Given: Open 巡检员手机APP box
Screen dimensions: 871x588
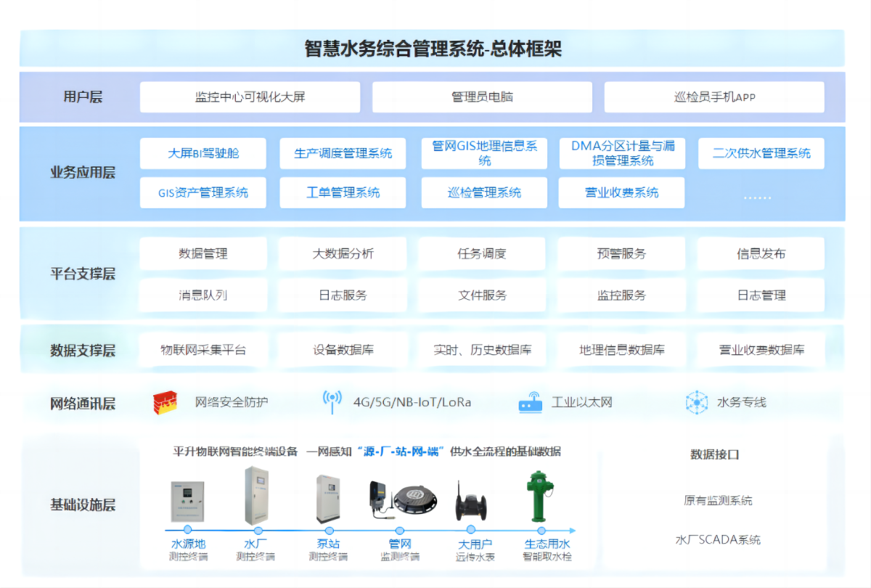Looking at the screenshot, I should point(714,97).
